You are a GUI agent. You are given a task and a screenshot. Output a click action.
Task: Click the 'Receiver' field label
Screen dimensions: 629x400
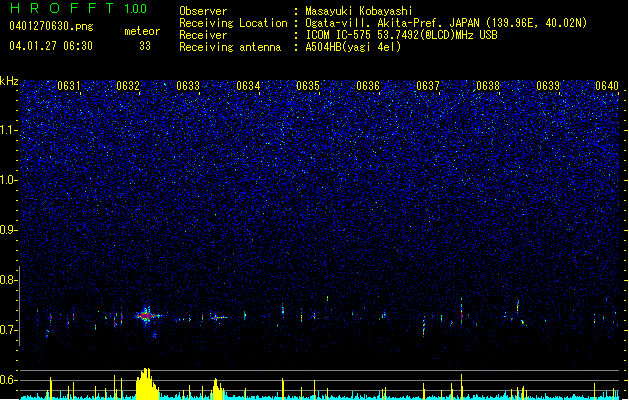[203, 35]
